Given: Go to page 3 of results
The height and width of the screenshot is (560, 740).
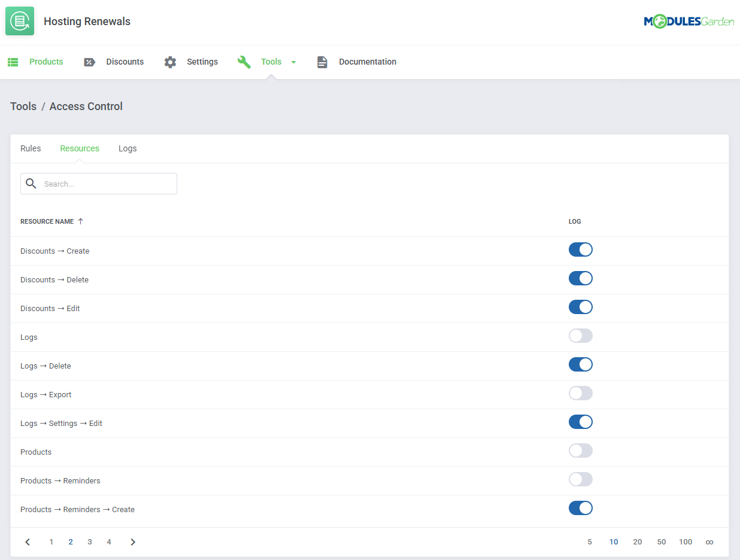Looking at the screenshot, I should 90,541.
